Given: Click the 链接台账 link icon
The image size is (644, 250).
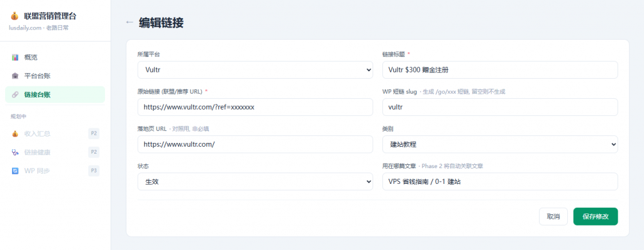Looking at the screenshot, I should tap(15, 94).
